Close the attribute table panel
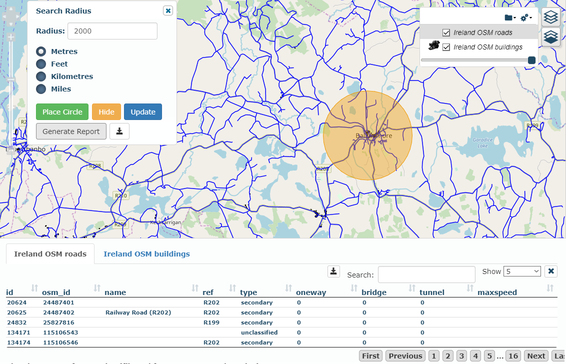The height and width of the screenshot is (364, 566). click(x=551, y=271)
